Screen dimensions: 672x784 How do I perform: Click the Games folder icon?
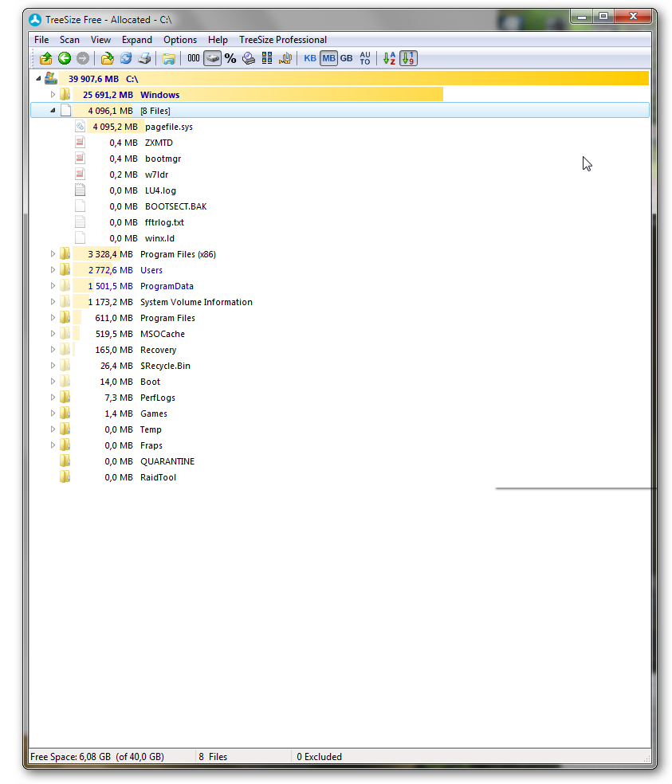65,413
